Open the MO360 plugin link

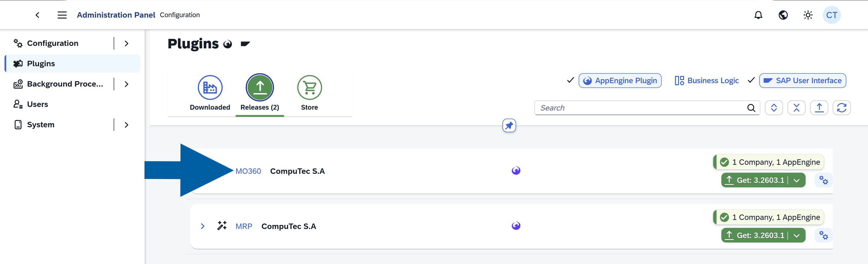(x=249, y=171)
